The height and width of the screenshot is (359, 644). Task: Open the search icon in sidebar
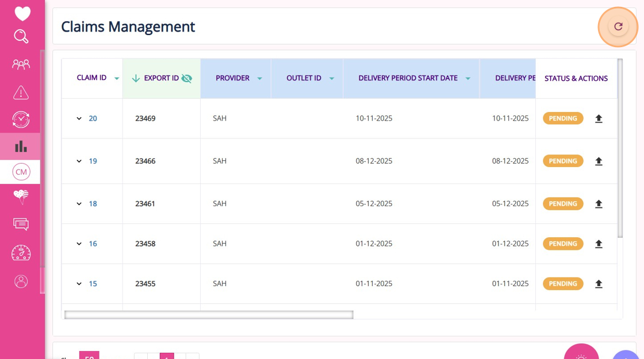point(21,37)
